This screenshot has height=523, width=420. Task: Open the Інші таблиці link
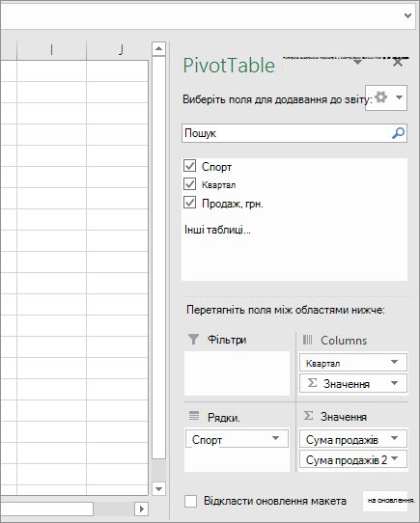click(217, 230)
